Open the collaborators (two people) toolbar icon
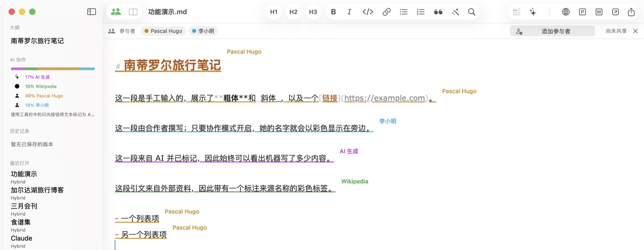 116,12
